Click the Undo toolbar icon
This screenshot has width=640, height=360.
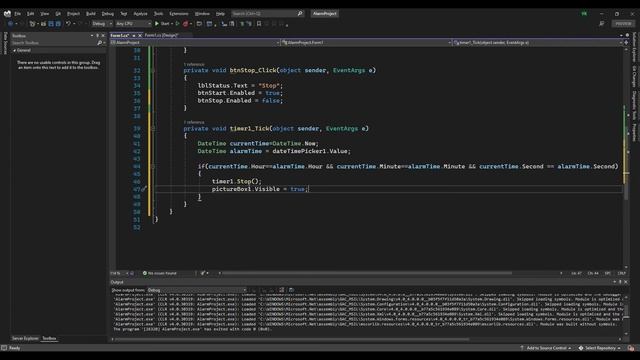pyautogui.click(x=68, y=24)
